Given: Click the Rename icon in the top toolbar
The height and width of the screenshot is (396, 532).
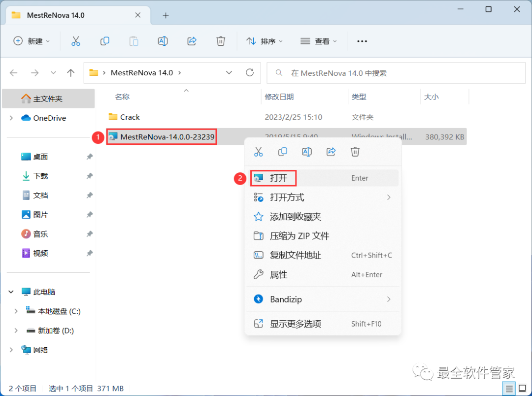Looking at the screenshot, I should tap(163, 41).
